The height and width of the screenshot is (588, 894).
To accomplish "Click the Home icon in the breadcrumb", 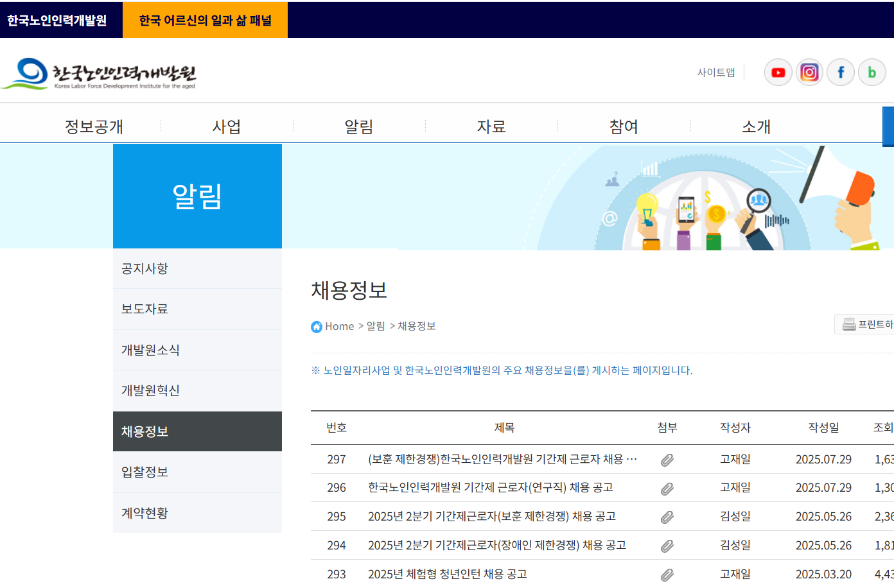I will 316,326.
